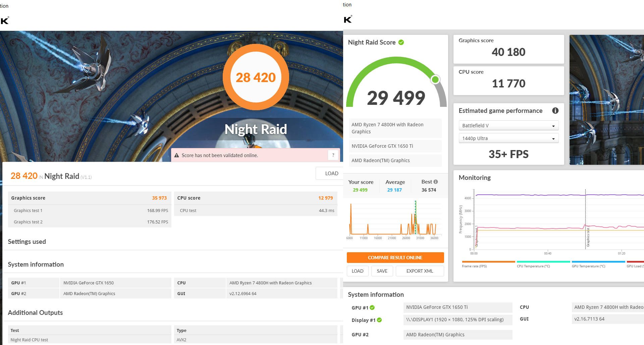Click Your score 29 499 value
This screenshot has width=644, height=345.
point(360,190)
